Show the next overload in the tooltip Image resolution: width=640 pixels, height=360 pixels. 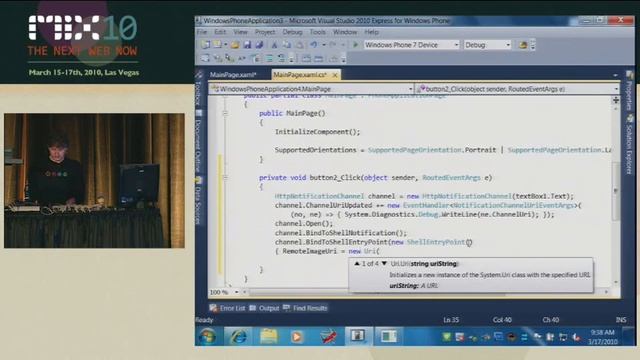tap(384, 264)
